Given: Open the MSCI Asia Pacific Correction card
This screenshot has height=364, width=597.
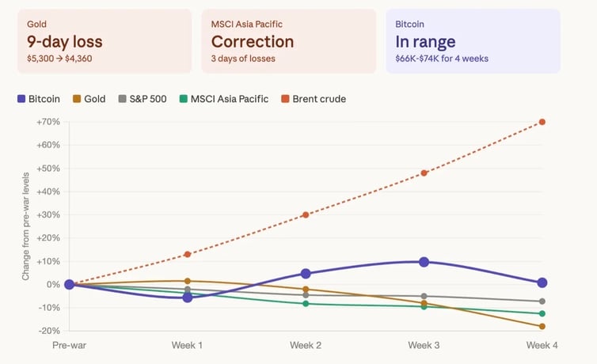Looking at the screenshot, I should click(288, 41).
